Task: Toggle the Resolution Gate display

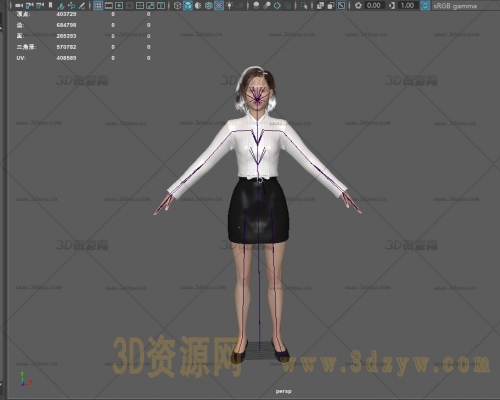Action: (x=119, y=5)
